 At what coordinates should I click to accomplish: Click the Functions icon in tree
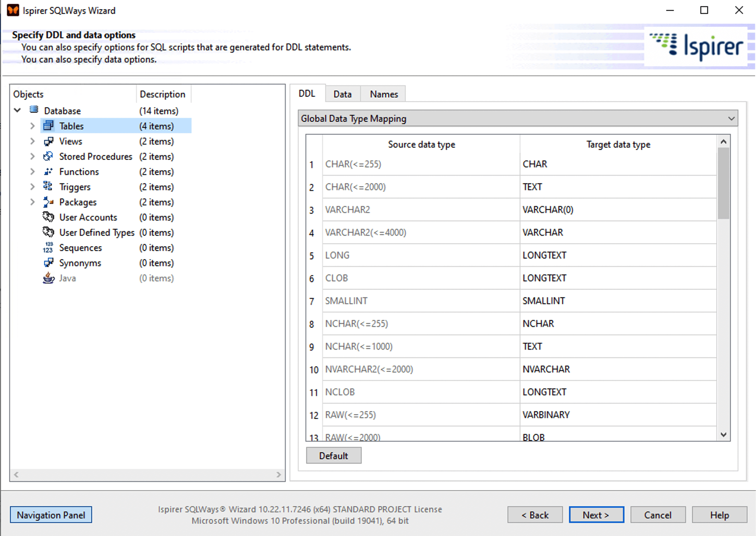pyautogui.click(x=48, y=171)
